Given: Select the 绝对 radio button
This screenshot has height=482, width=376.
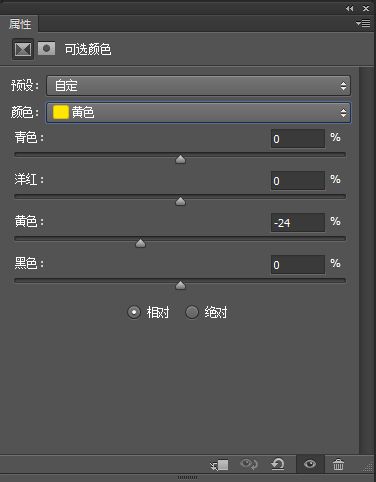Looking at the screenshot, I should [x=192, y=312].
